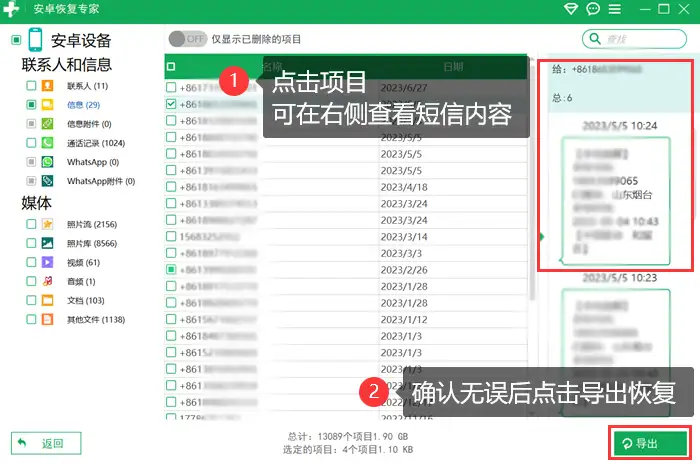Check the 联系人 (11) checkbox
The height and width of the screenshot is (464, 700).
point(31,85)
